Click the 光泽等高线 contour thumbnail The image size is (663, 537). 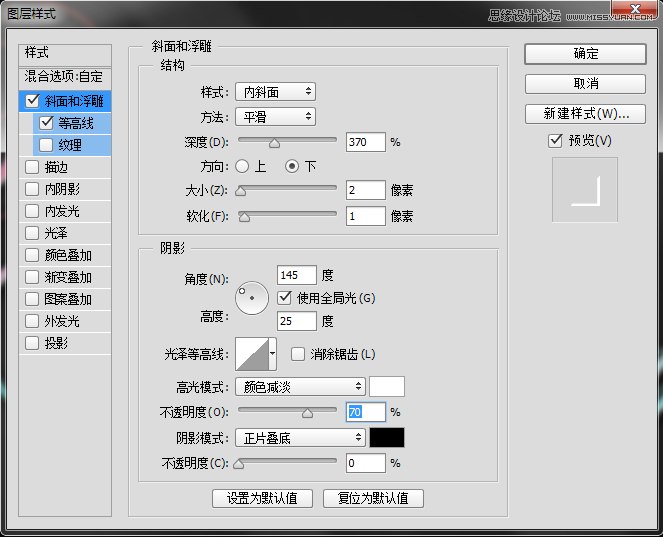pos(252,353)
